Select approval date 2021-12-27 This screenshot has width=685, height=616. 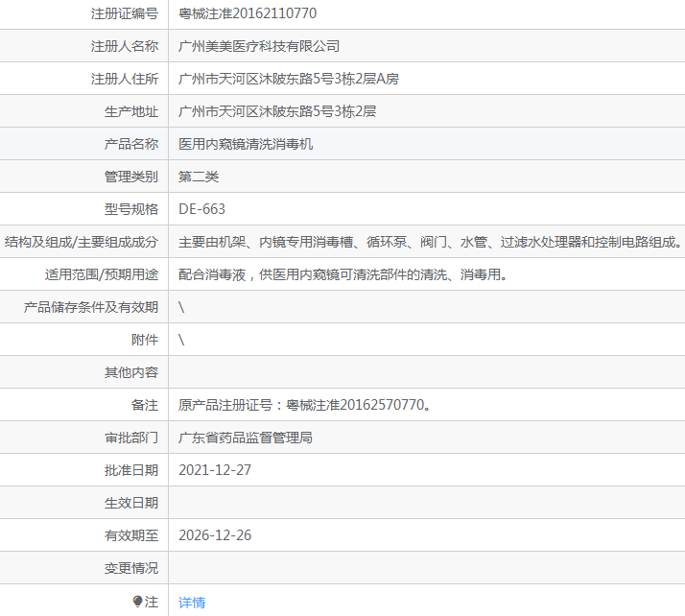[x=215, y=470]
